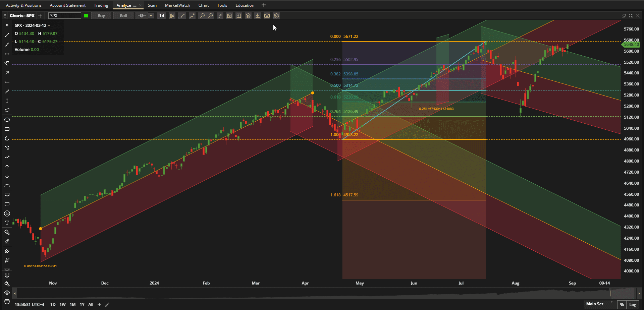Image resolution: width=644 pixels, height=310 pixels.
Task: Toggle magnet snap mode
Action: click(7, 275)
